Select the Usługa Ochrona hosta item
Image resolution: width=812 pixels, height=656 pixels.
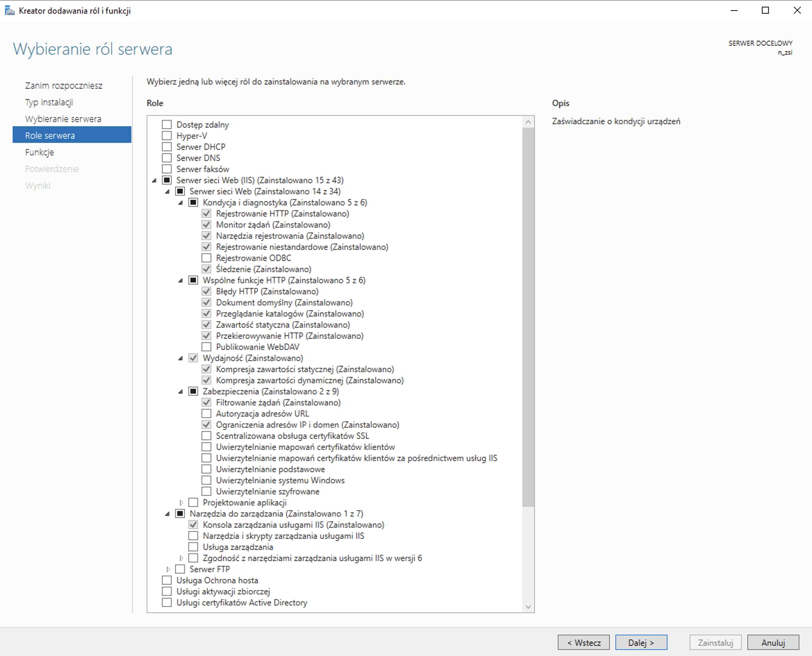pyautogui.click(x=217, y=580)
